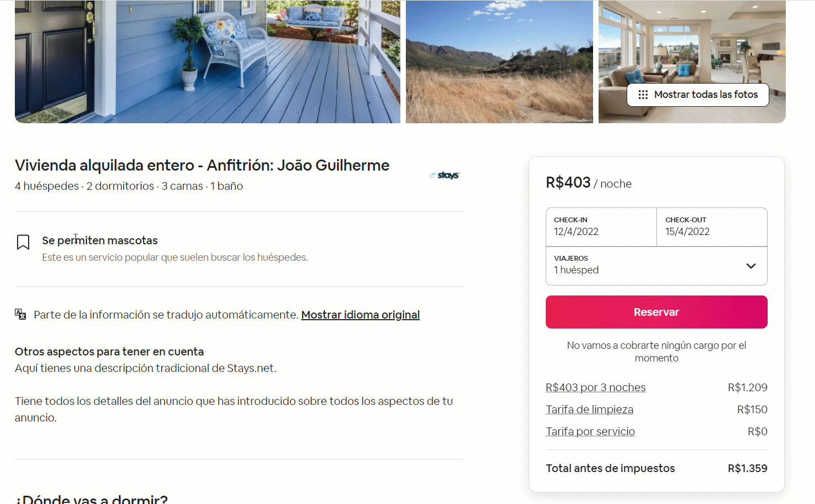Viewport: 815px width, 504px height.
Task: Open the mountain landscape photo
Action: [x=499, y=62]
